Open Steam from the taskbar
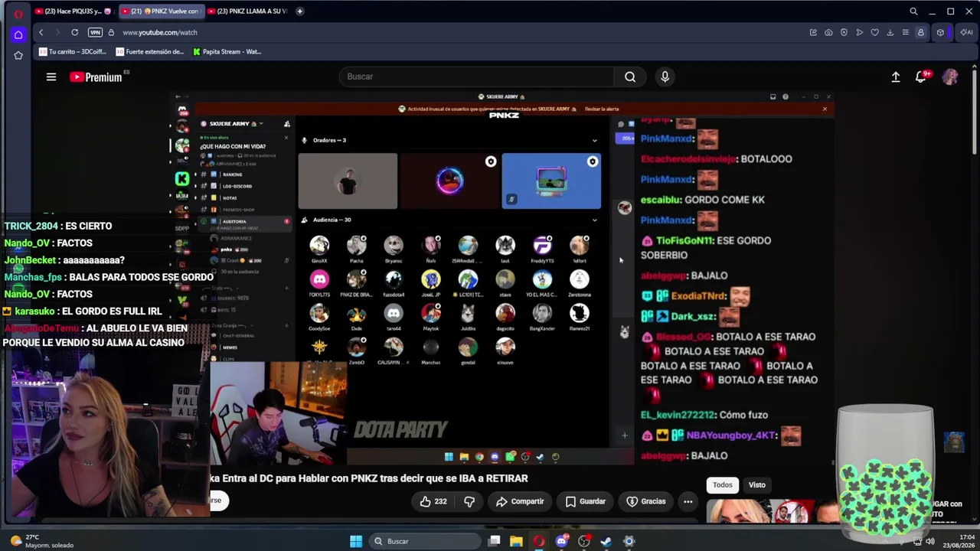Viewport: 980px width, 551px height. tap(606, 541)
